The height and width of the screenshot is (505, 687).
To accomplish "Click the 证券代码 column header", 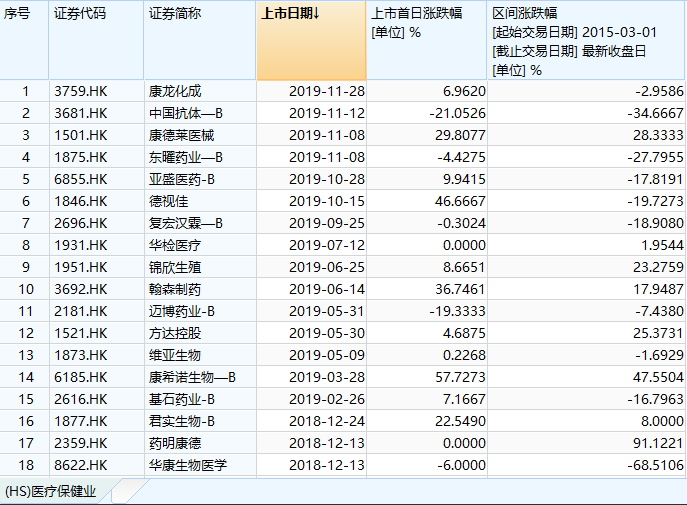I will point(96,40).
